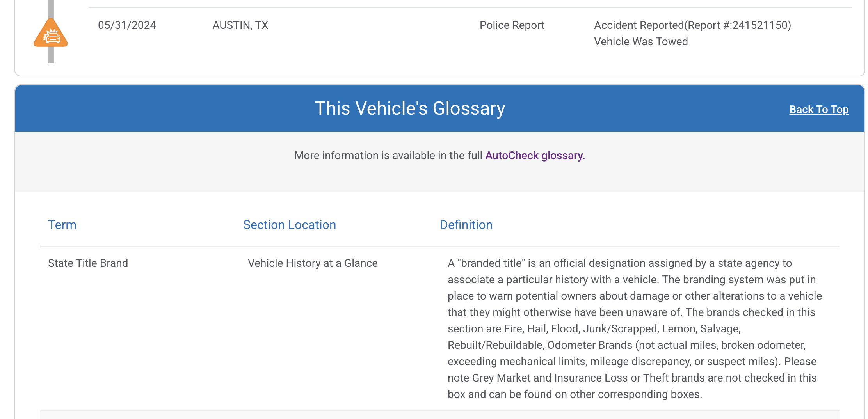Click the Term column header
The height and width of the screenshot is (419, 868).
[62, 225]
